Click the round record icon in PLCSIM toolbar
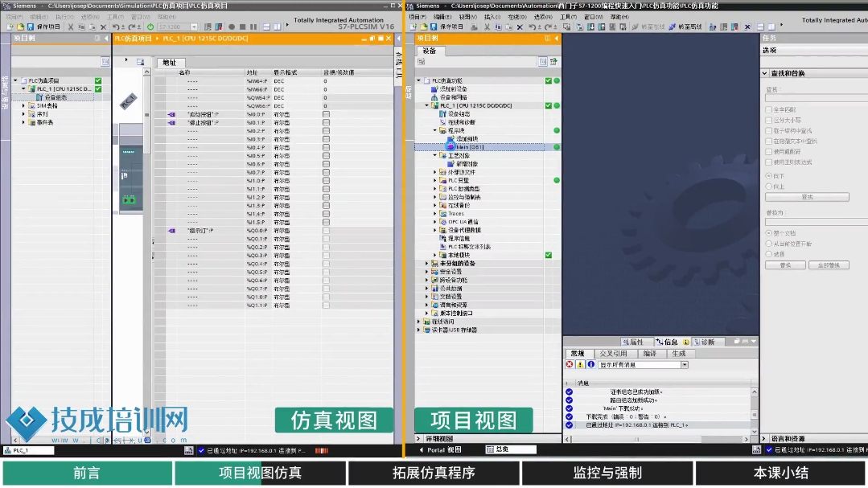868x488 pixels. point(232,27)
